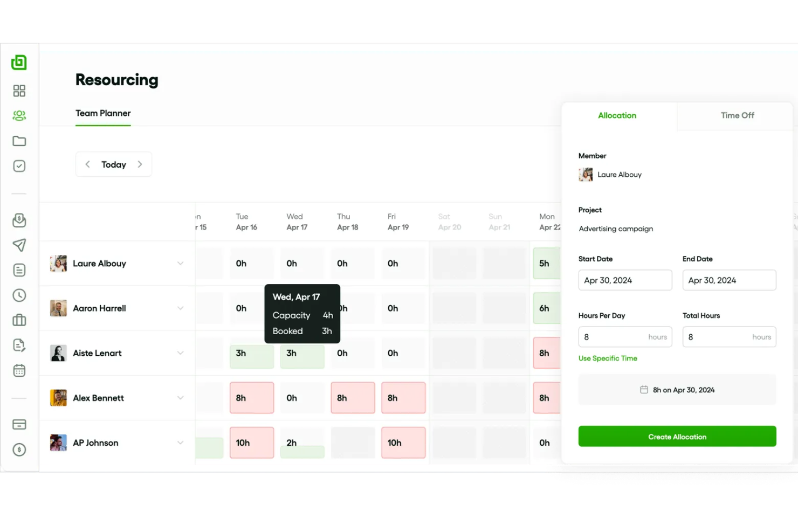Click Aiste Lenart's 8h cell on Mon Apr 22

click(547, 353)
